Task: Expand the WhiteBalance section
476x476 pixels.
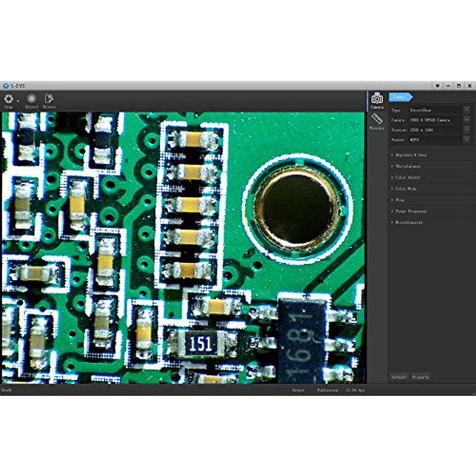Action: [x=408, y=166]
